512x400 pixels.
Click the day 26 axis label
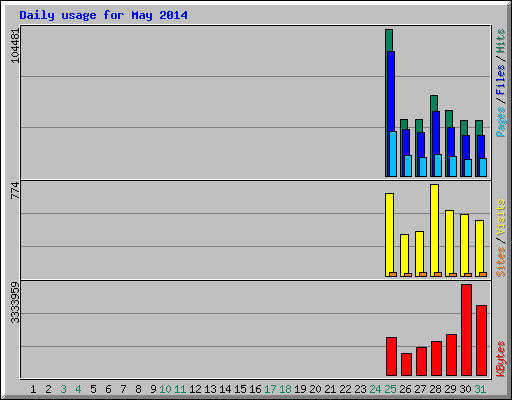[x=405, y=389]
